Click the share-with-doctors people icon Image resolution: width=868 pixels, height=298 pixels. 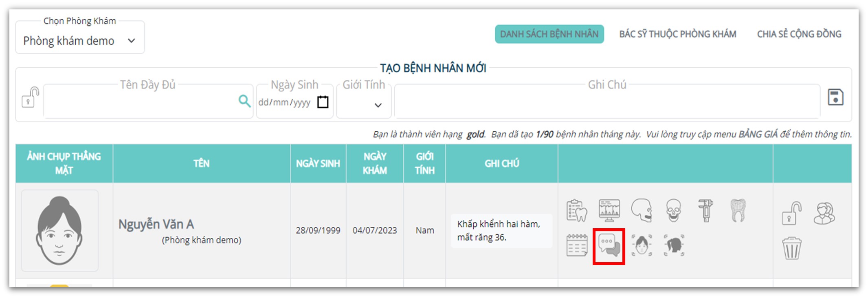824,213
